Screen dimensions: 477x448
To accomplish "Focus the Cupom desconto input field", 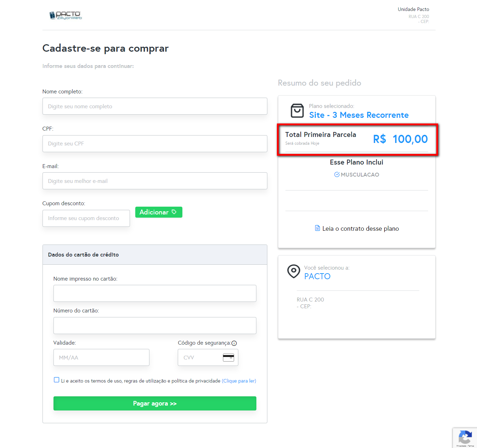I will click(86, 218).
